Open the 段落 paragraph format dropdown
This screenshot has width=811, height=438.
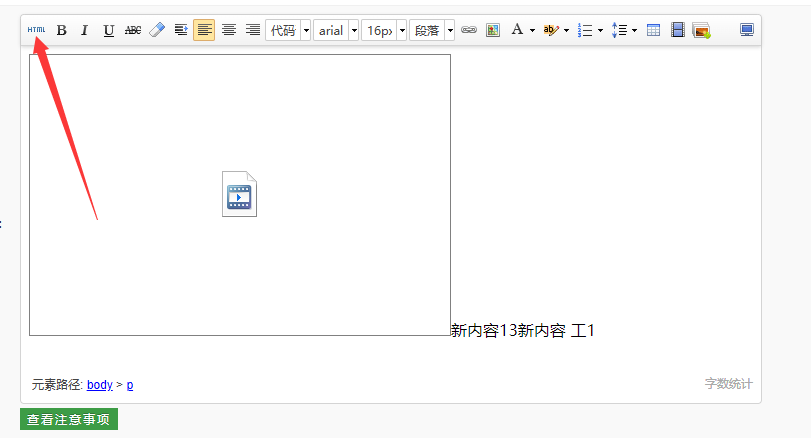tap(432, 31)
